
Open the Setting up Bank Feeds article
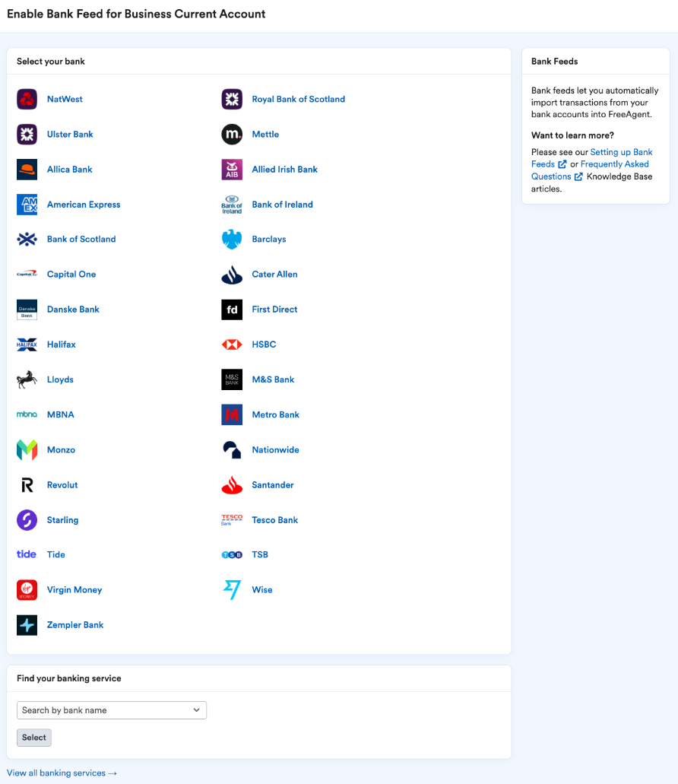click(x=592, y=158)
